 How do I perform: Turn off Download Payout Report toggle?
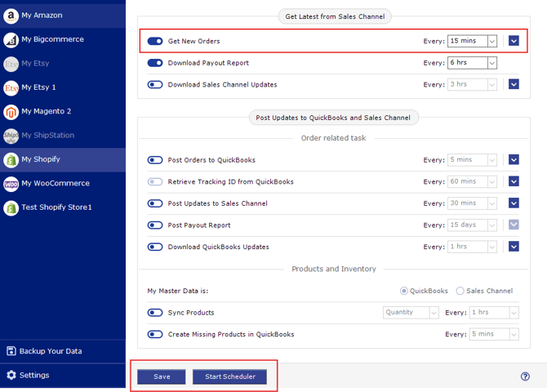[155, 63]
